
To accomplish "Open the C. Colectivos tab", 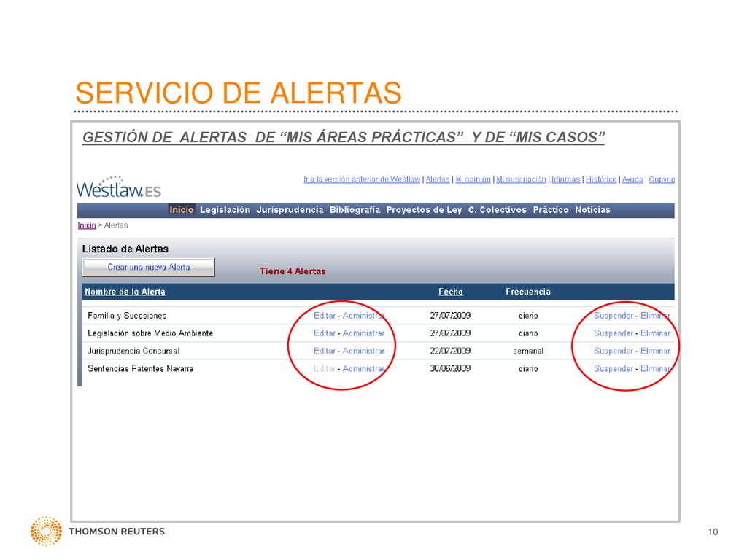I will [x=498, y=210].
